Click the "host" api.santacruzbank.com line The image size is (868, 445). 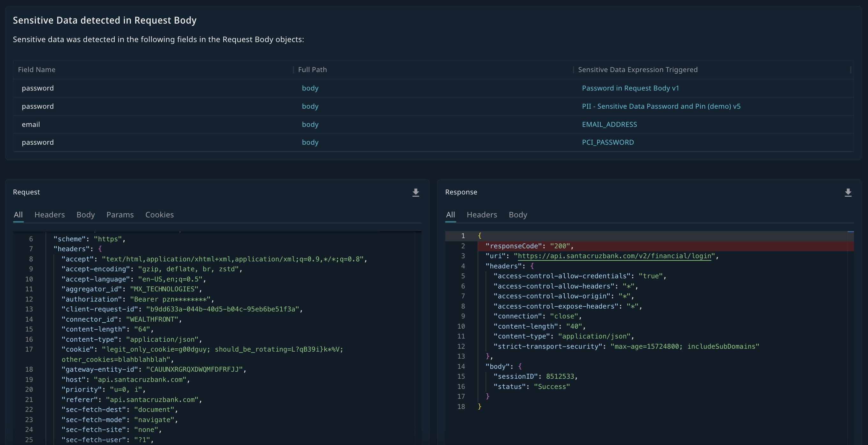[x=126, y=379]
